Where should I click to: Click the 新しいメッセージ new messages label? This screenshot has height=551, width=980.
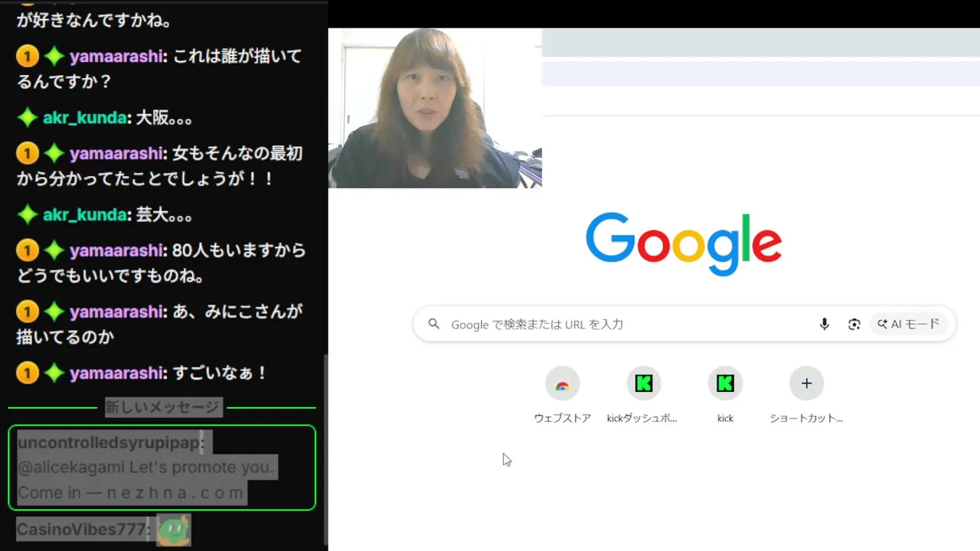click(162, 408)
